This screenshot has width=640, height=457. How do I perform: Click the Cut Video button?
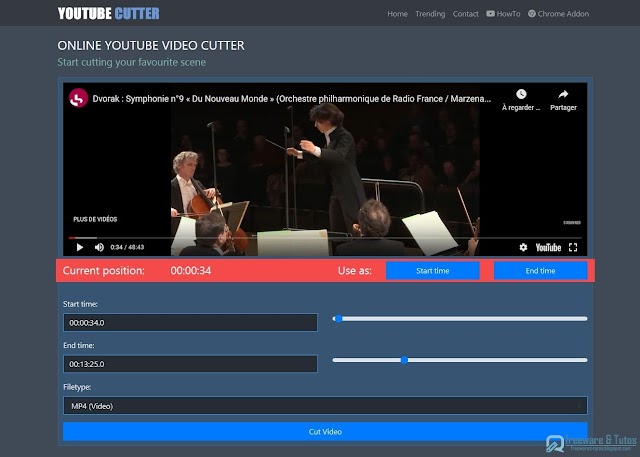(325, 432)
